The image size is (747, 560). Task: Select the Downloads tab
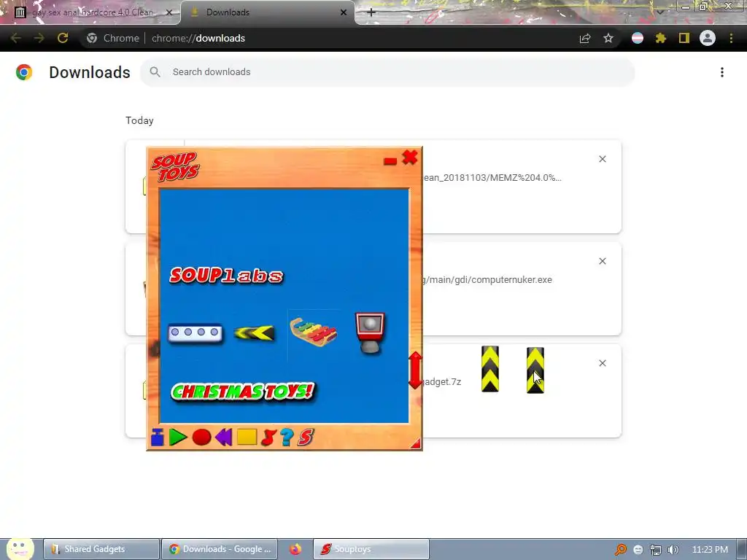pyautogui.click(x=267, y=12)
